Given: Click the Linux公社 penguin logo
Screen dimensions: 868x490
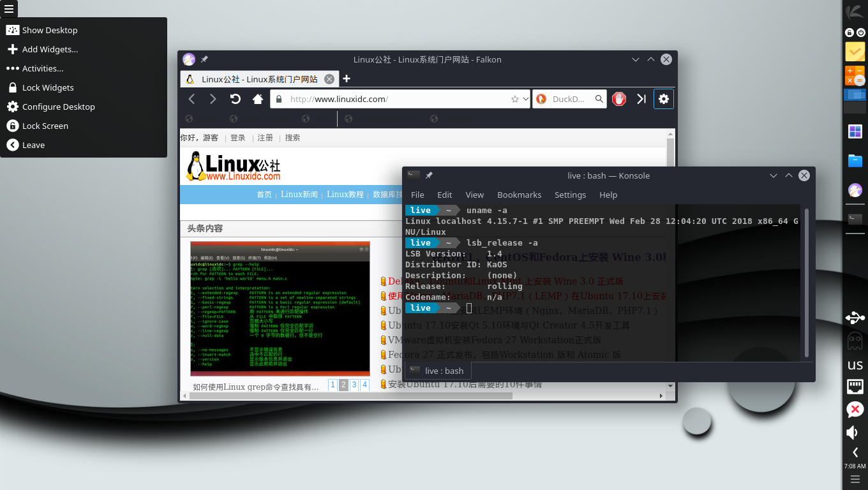Looking at the screenshot, I should [234, 166].
